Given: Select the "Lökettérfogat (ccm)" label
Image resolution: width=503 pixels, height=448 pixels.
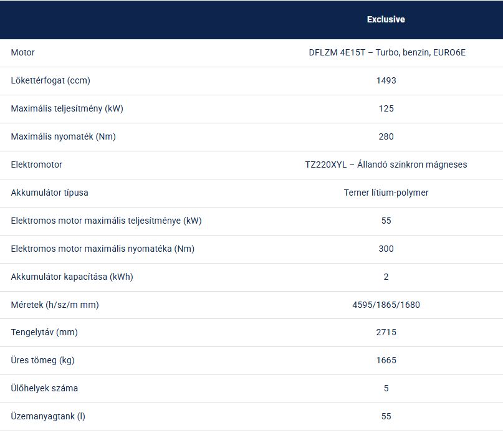Looking at the screenshot, I should (50, 80).
